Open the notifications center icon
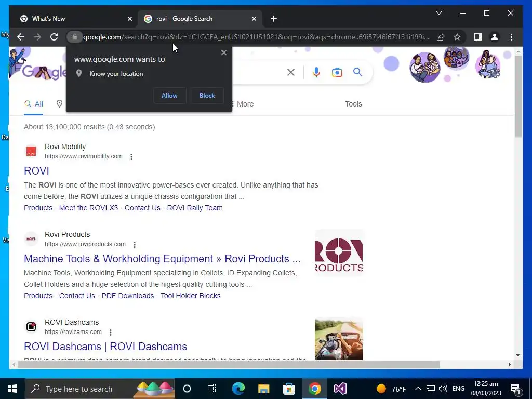The width and height of the screenshot is (532, 399). click(x=516, y=389)
